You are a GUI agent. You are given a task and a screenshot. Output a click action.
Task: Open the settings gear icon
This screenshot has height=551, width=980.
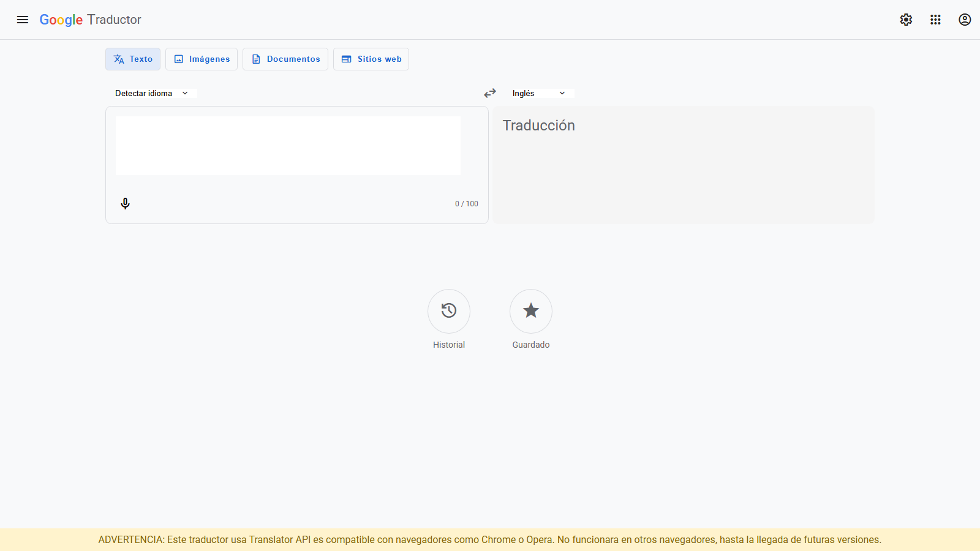click(906, 19)
